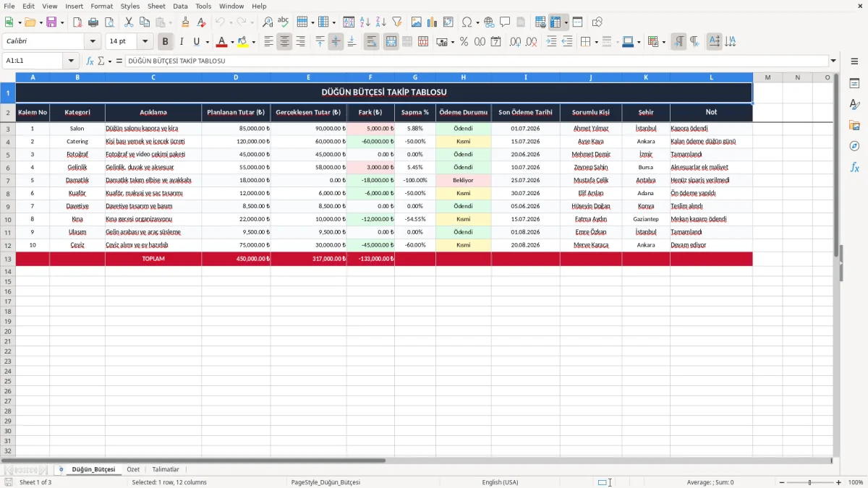Open sidebar Properties deck
This screenshot has width=868, height=488.
pos(854,84)
